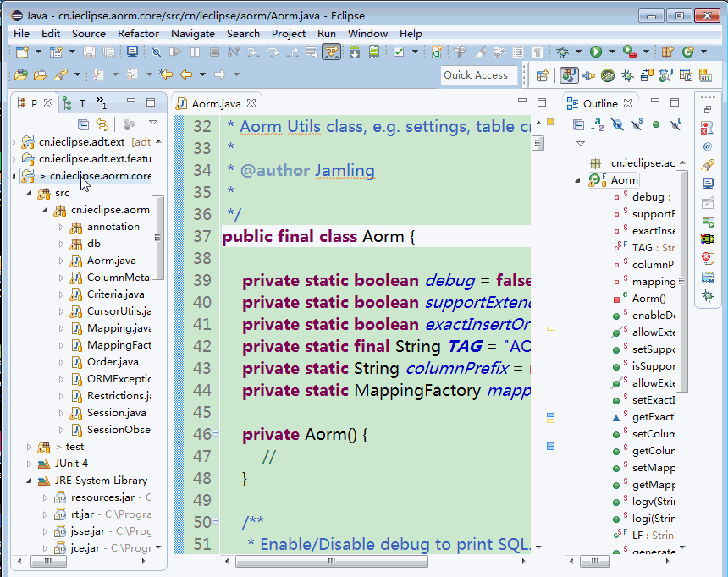This screenshot has width=728, height=577.
Task: Click the Step Over debug icon
Action: [273, 52]
